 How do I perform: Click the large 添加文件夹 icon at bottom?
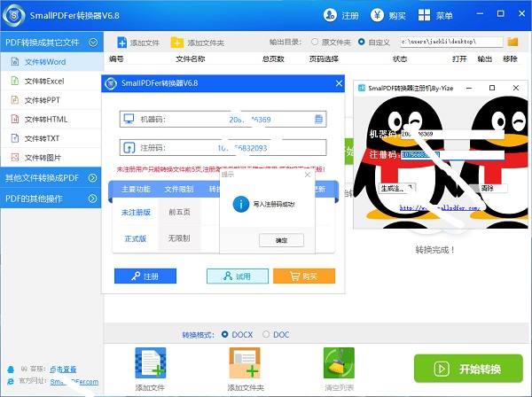pos(245,362)
